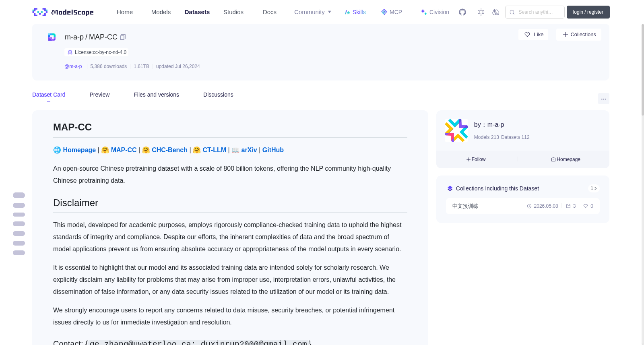This screenshot has height=345, width=644.
Task: Click the 'Disclaimer' heading
Action: [76, 203]
